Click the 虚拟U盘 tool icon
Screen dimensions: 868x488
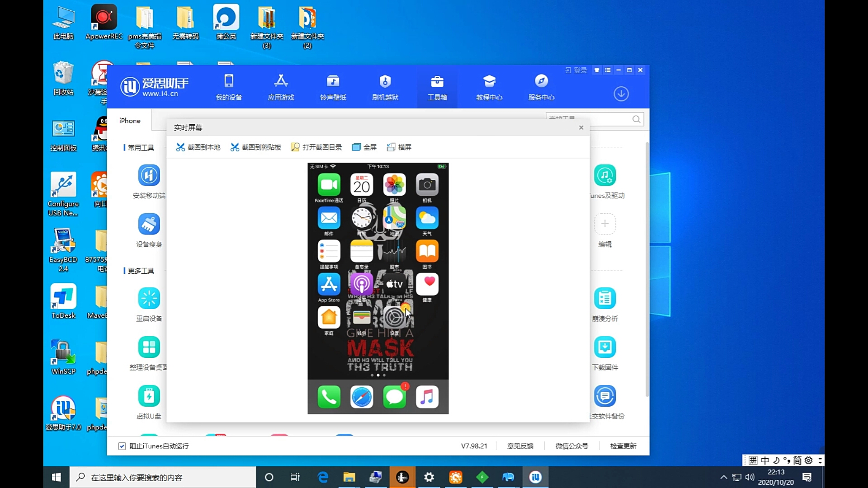tap(149, 396)
